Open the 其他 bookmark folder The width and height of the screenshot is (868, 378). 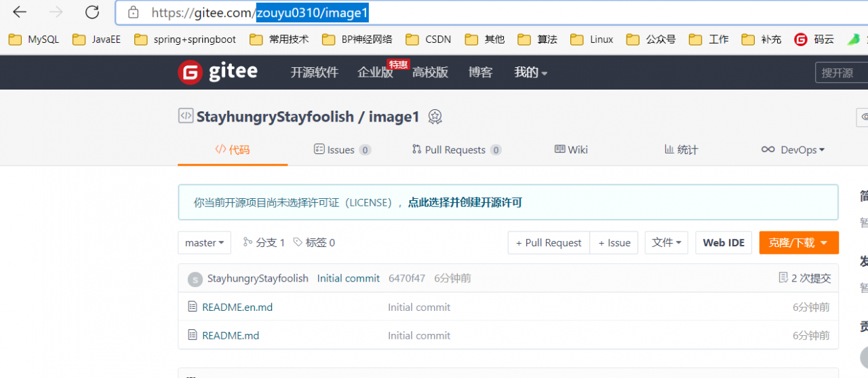(x=485, y=39)
